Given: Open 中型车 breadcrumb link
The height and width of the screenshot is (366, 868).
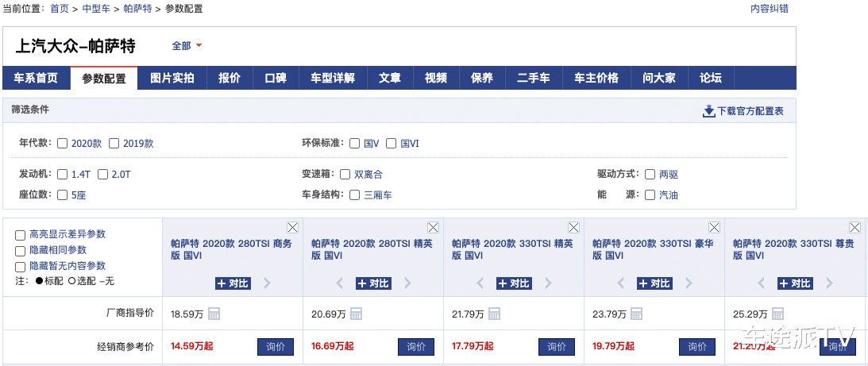Looking at the screenshot, I should tap(96, 9).
